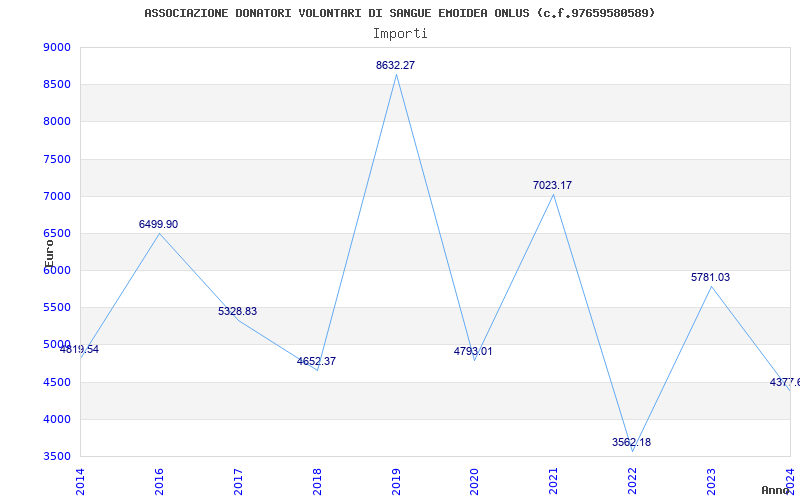The height and width of the screenshot is (500, 800).
Task: Select the 6499.90 data label
Action: pos(158,224)
